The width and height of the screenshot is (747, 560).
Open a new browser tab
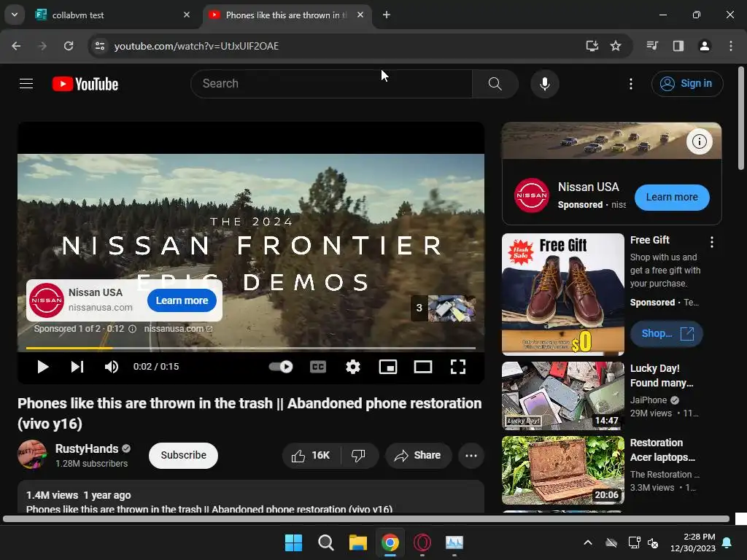click(x=387, y=15)
